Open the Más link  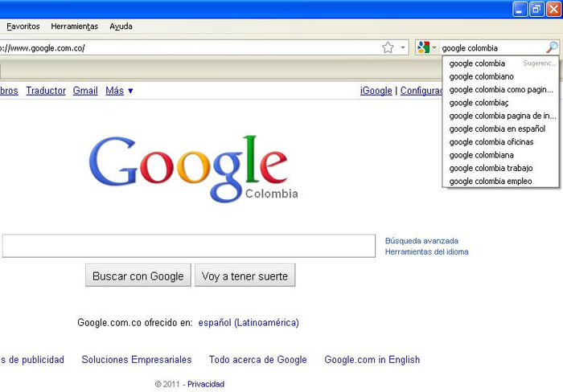coord(114,91)
